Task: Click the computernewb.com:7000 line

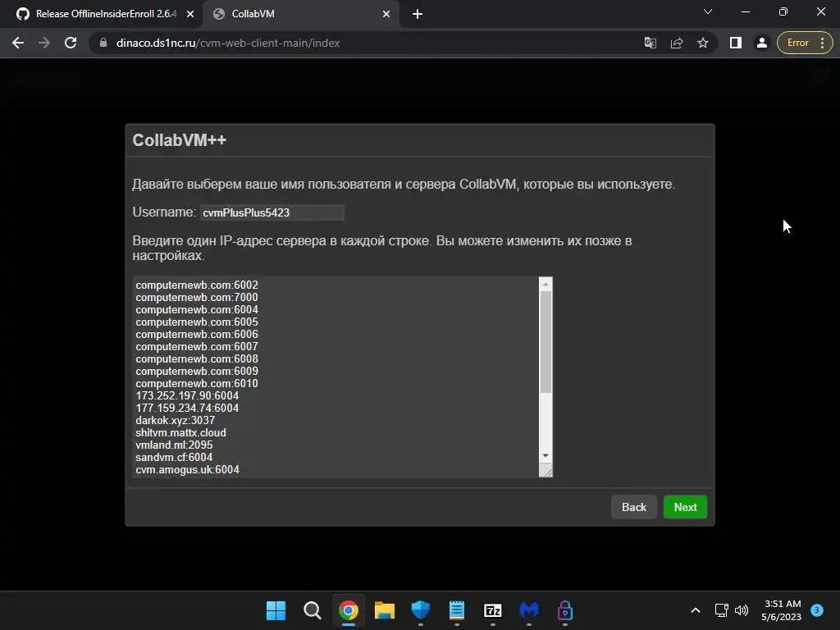Action: click(x=197, y=297)
